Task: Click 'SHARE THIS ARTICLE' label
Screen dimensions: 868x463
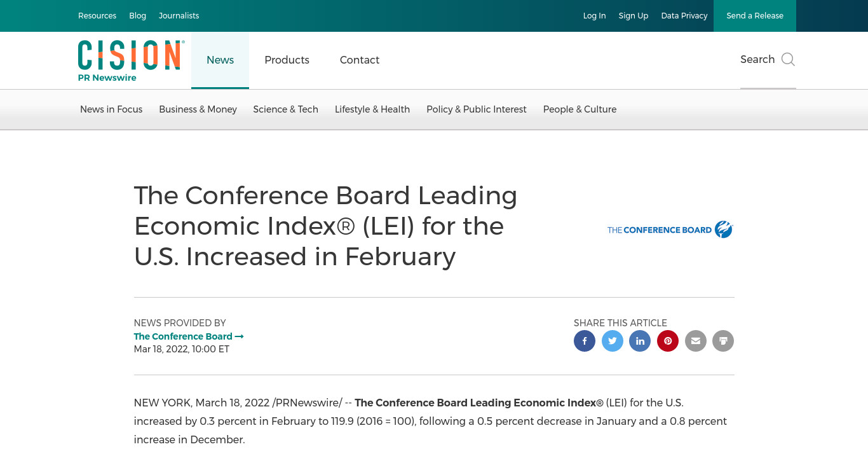Action: point(620,323)
